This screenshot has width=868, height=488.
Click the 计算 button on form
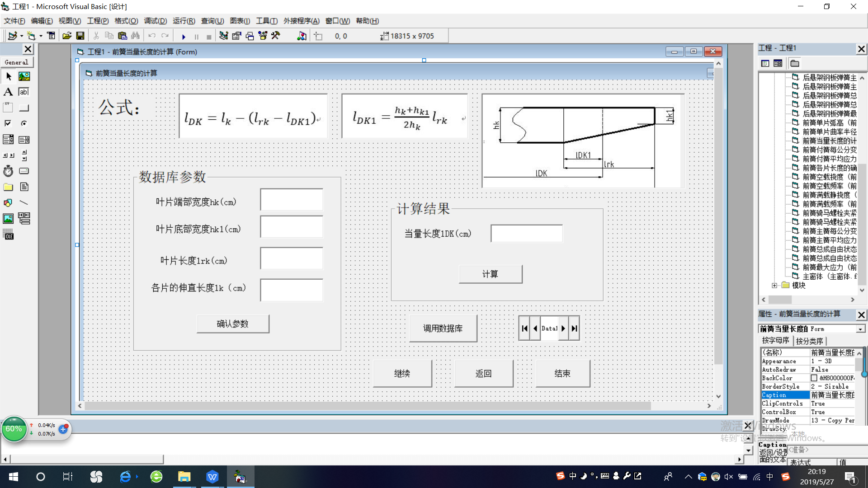pyautogui.click(x=490, y=274)
